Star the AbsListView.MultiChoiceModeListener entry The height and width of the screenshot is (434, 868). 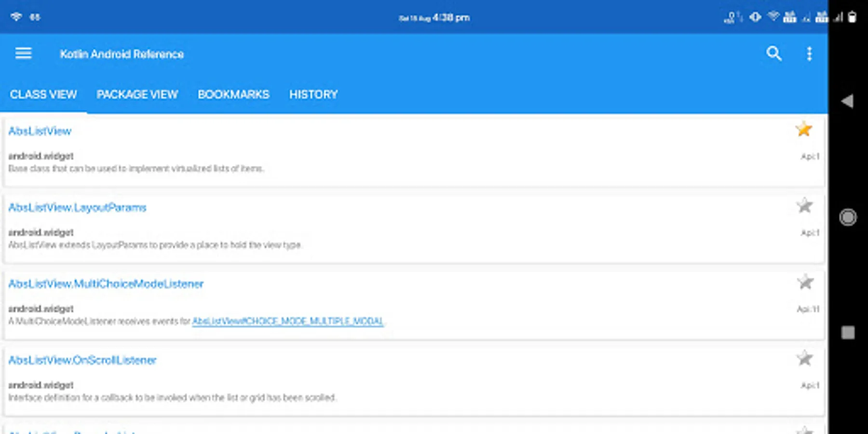805,282
